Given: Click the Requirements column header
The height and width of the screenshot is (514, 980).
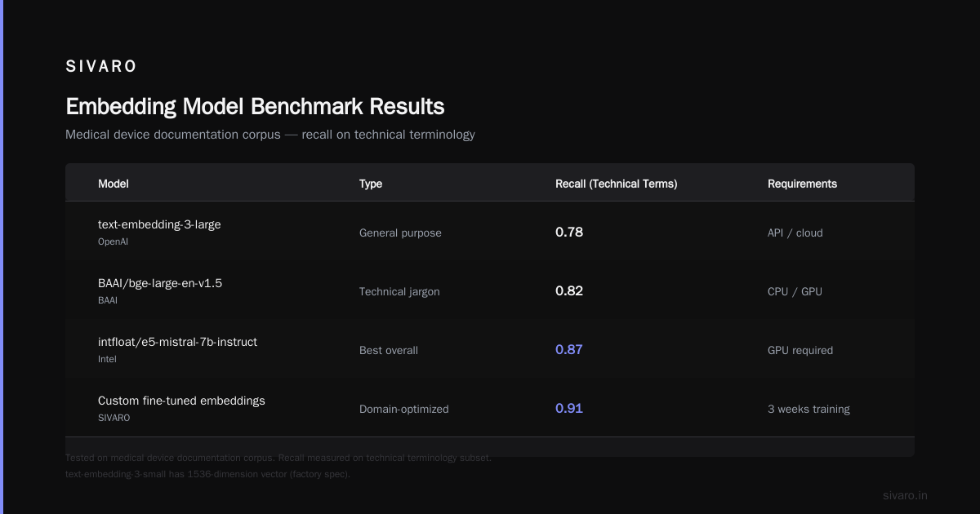Looking at the screenshot, I should 802,184.
